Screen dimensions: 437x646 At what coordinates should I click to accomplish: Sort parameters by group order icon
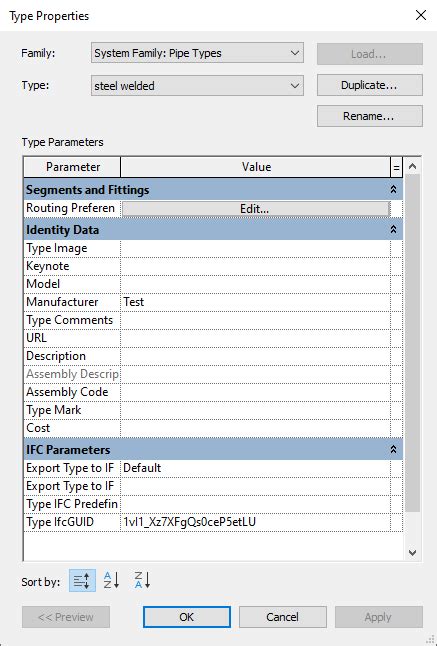[x=82, y=580]
